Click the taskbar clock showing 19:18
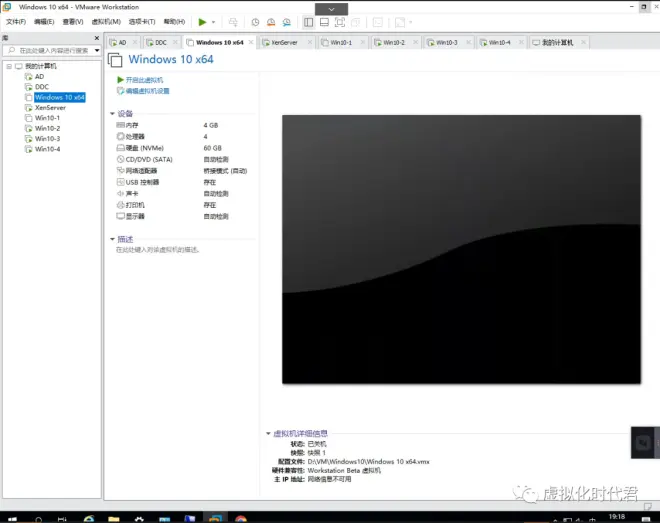The image size is (660, 523). click(617, 517)
